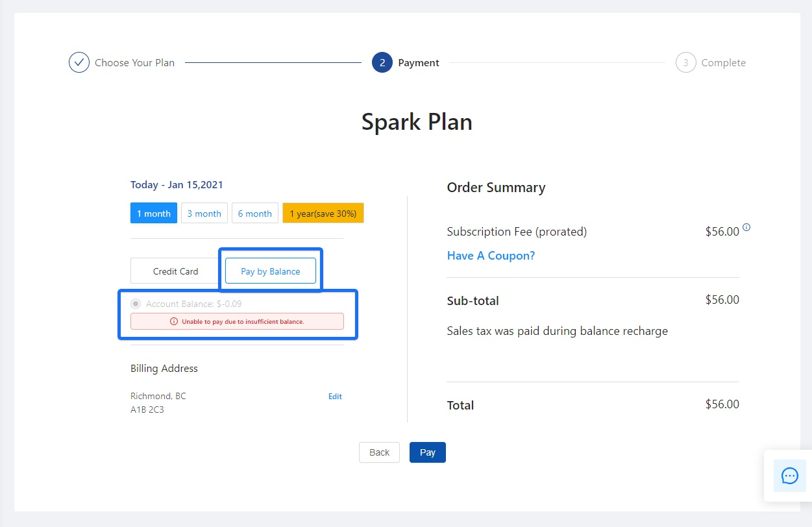The height and width of the screenshot is (527, 812).
Task: Click the step 2 Payment circle
Action: (x=382, y=63)
